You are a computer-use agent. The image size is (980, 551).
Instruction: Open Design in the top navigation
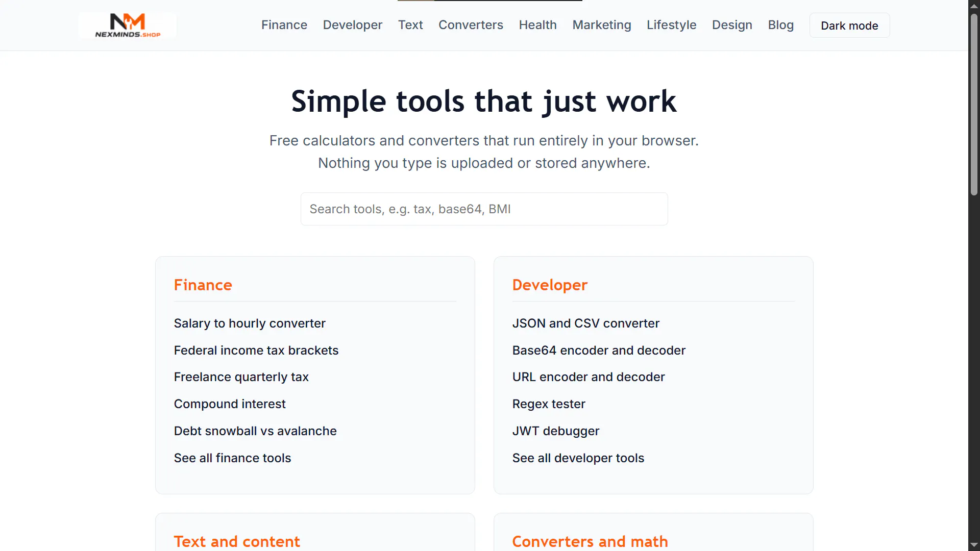tap(732, 25)
